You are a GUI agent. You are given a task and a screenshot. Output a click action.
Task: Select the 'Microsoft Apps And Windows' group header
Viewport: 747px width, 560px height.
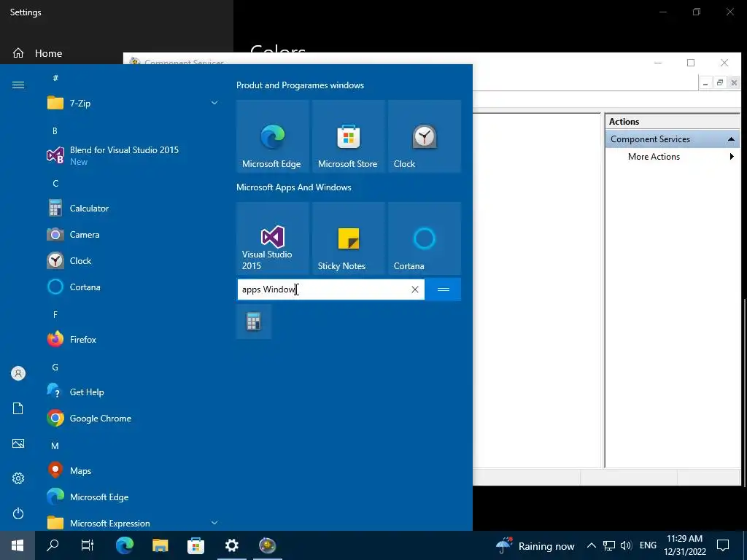[x=294, y=187]
